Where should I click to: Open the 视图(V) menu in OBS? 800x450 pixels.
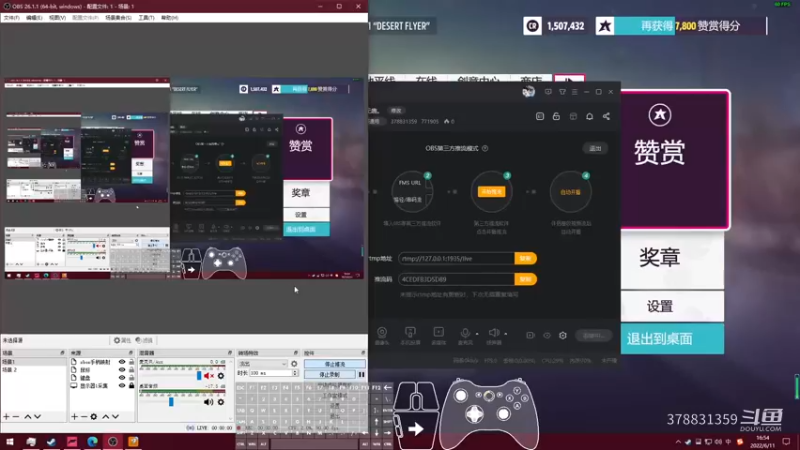point(57,18)
